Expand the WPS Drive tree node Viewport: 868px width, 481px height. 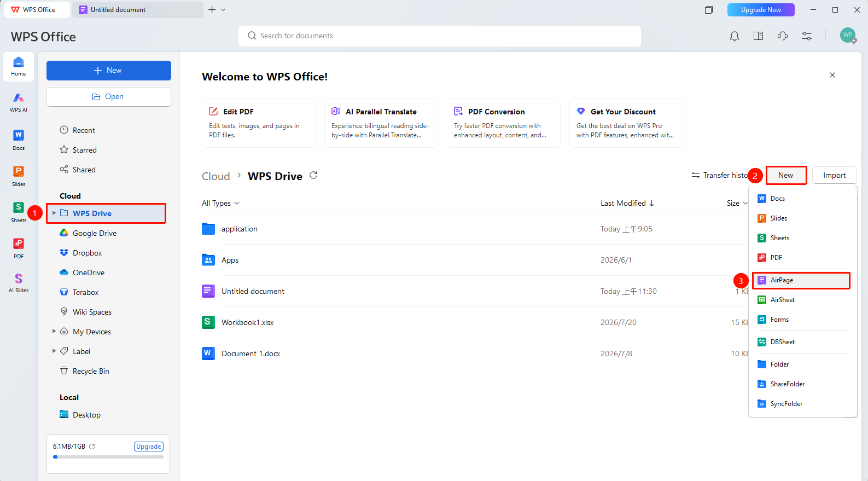click(54, 213)
